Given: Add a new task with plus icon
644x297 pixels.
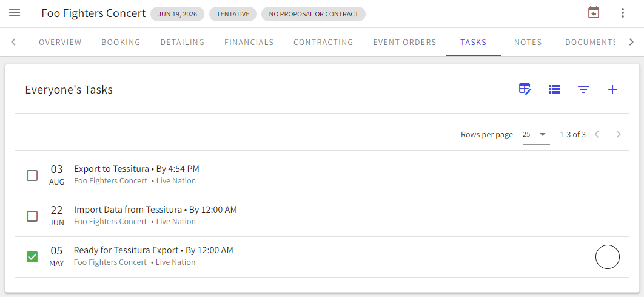Looking at the screenshot, I should [x=612, y=89].
